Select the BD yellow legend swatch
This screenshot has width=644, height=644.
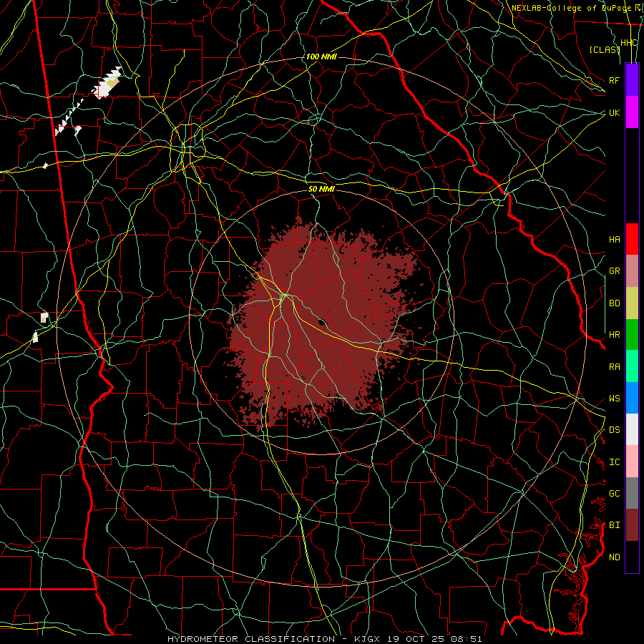coord(632,303)
